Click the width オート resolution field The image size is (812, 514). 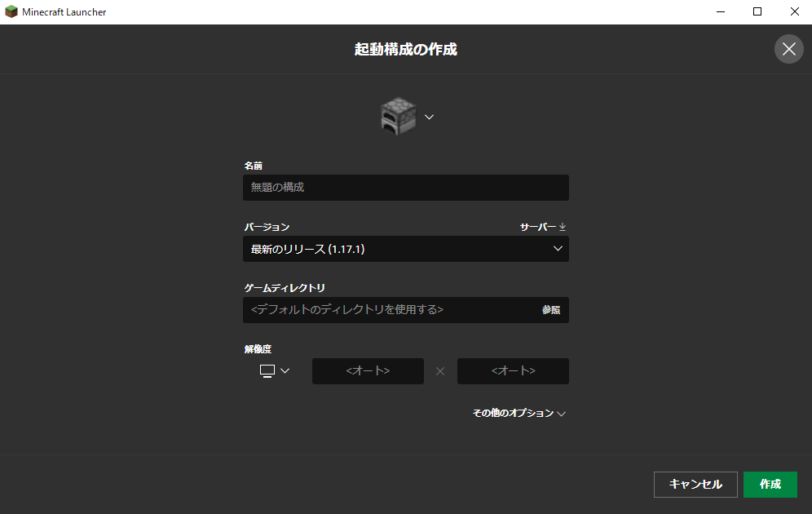point(368,370)
